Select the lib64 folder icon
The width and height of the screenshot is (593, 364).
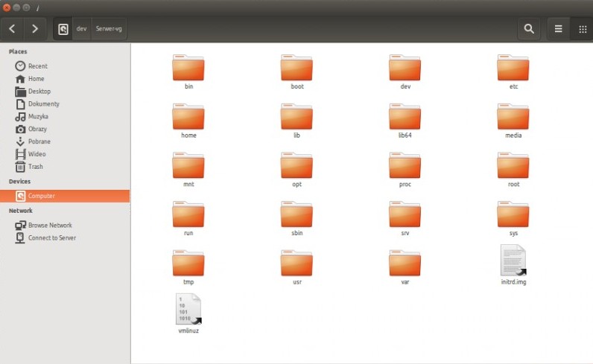[x=405, y=117]
